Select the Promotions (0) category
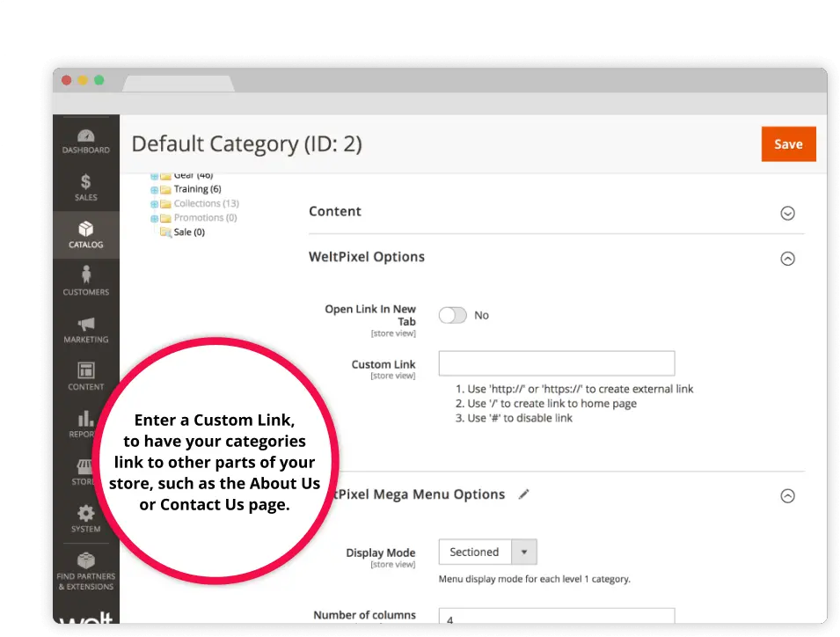Viewport: 840px width, 637px height. pos(205,217)
